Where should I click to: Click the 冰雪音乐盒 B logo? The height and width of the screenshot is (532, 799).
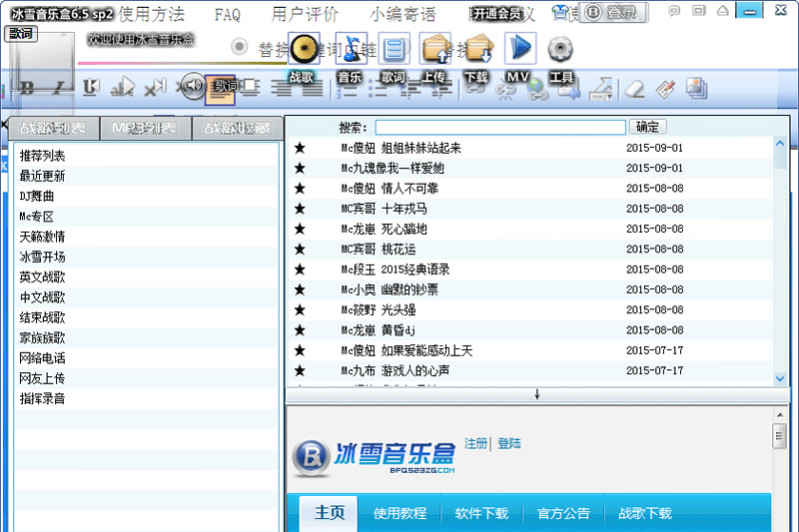coord(311,457)
